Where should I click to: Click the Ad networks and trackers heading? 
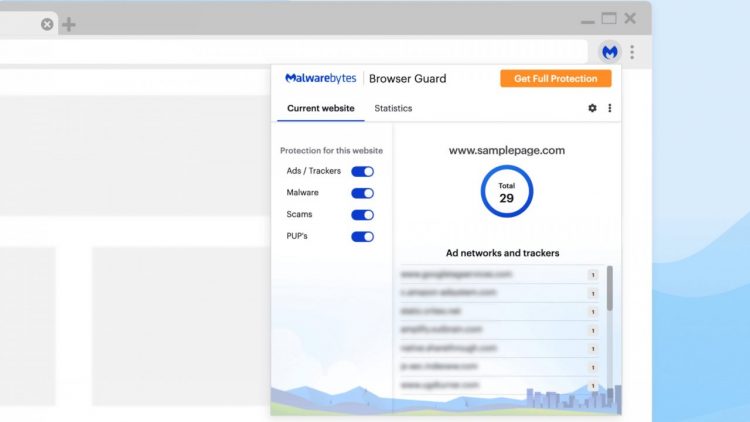coord(502,253)
